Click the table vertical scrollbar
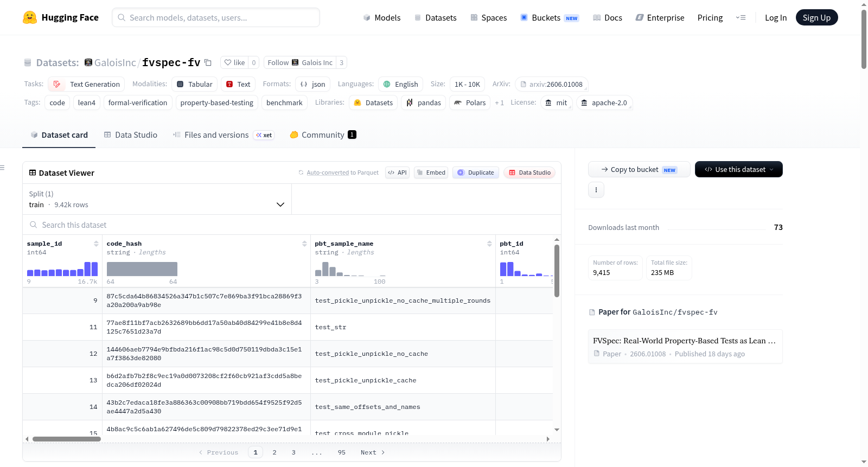Screen dimensions: 868x467 (x=557, y=271)
